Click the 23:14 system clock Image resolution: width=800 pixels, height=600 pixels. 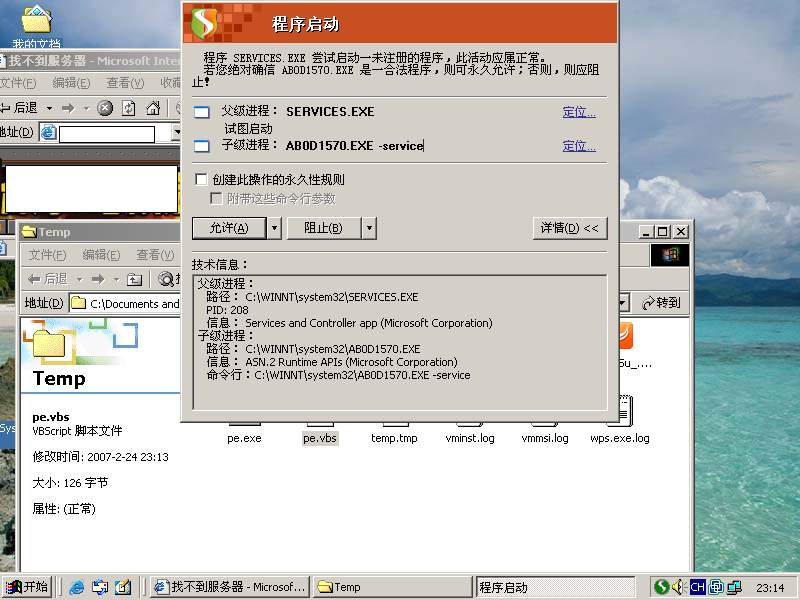(770, 588)
